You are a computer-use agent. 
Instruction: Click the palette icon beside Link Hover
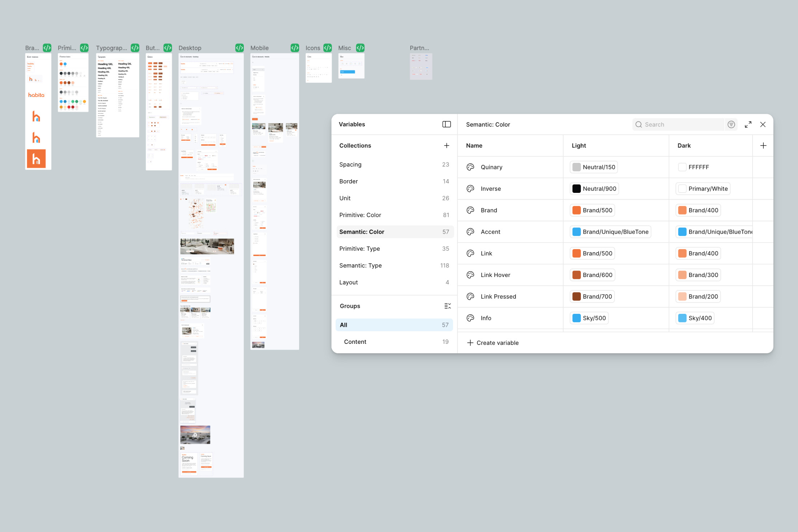point(470,274)
